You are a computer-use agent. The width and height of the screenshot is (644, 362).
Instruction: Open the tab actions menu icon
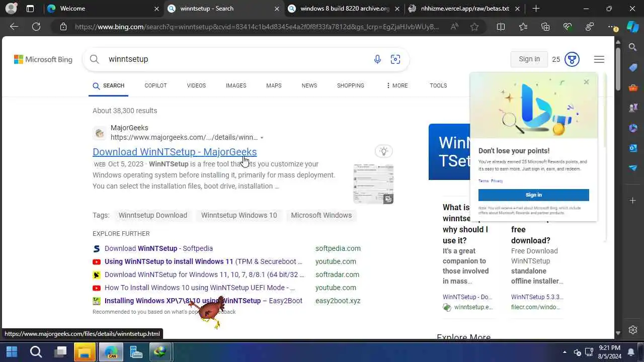[x=30, y=9]
